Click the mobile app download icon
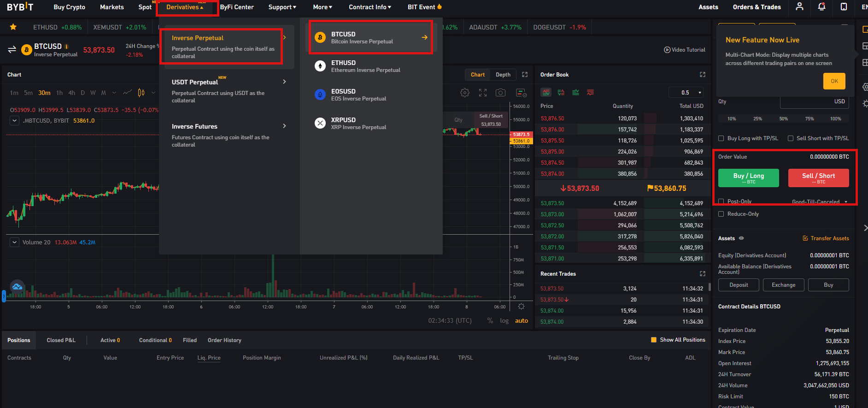 (x=844, y=6)
